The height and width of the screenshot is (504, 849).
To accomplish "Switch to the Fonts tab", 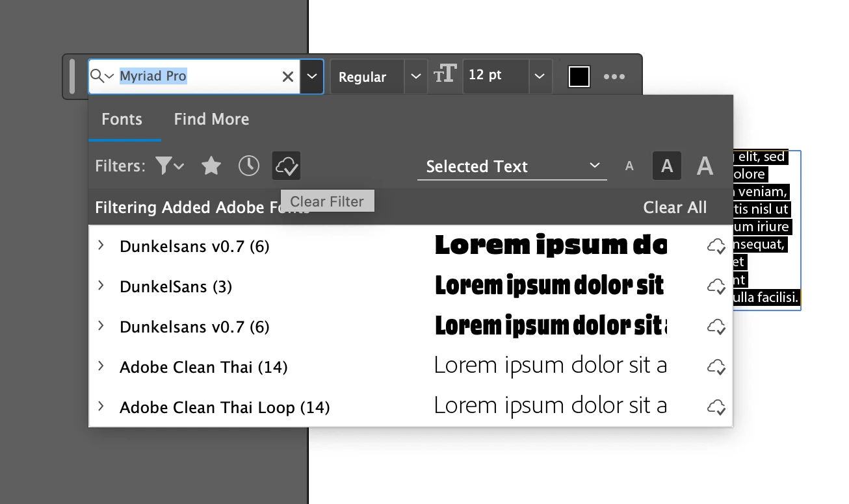I will pos(122,120).
